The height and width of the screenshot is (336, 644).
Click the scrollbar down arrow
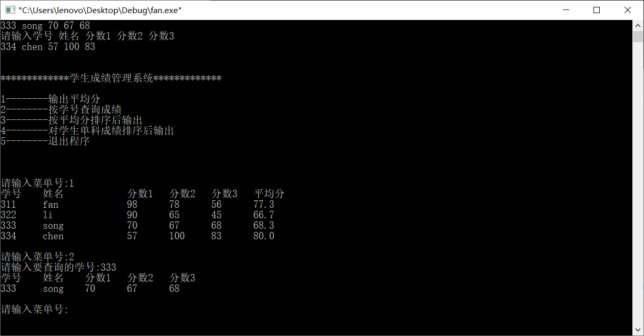(x=638, y=330)
